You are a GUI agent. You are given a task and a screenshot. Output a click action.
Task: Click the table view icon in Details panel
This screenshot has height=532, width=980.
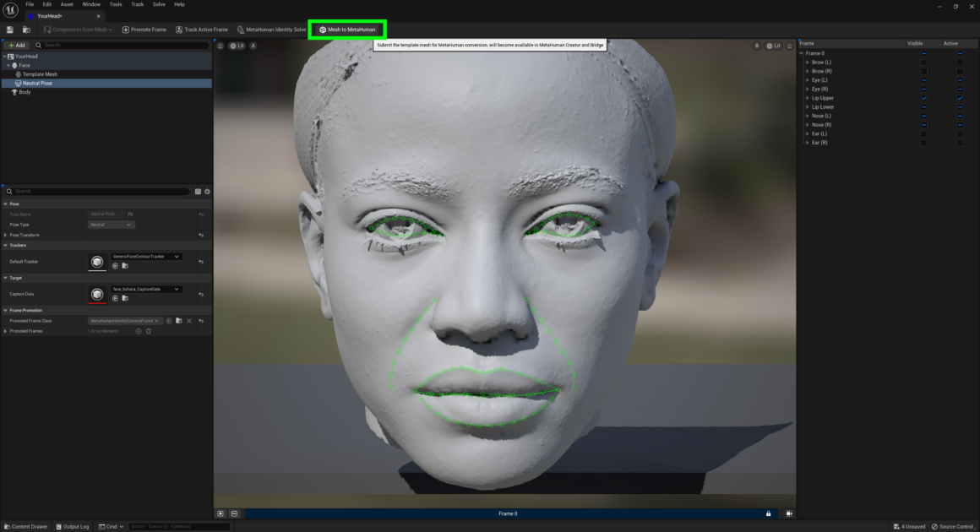pyautogui.click(x=198, y=192)
